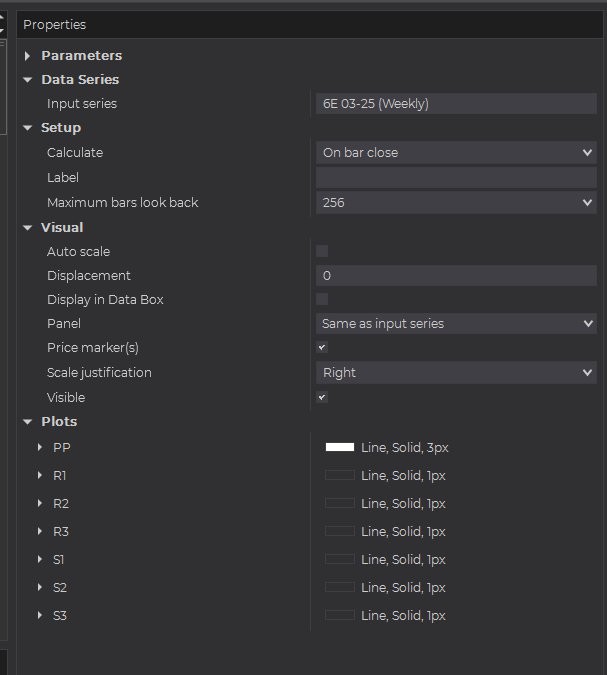Click the white PP color swatch
The height and width of the screenshot is (675, 607).
click(340, 447)
